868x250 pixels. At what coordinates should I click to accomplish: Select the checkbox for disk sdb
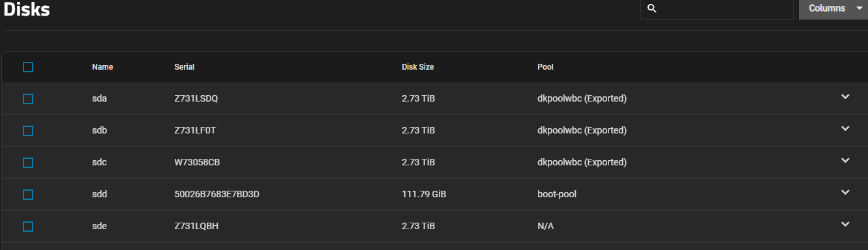coord(28,131)
